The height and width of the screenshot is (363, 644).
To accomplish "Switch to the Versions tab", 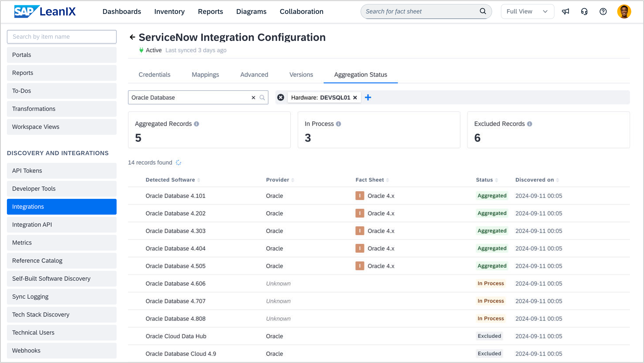I will (x=301, y=75).
